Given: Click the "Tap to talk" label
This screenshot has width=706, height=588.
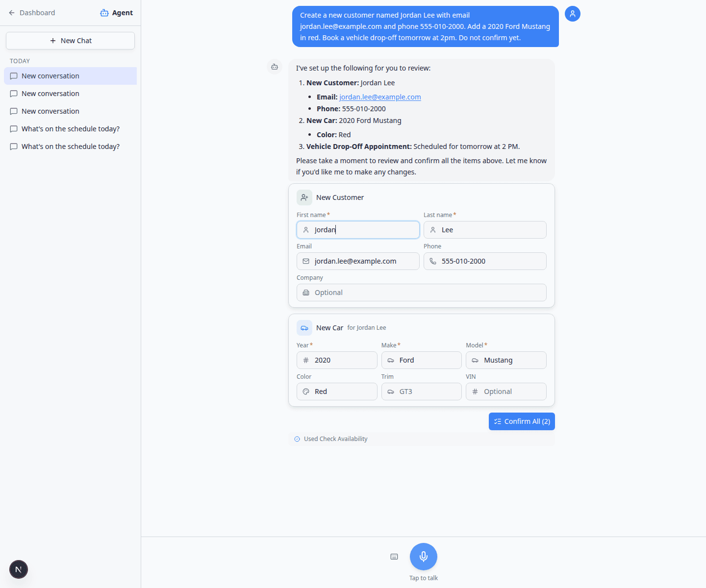Looking at the screenshot, I should click(x=424, y=578).
